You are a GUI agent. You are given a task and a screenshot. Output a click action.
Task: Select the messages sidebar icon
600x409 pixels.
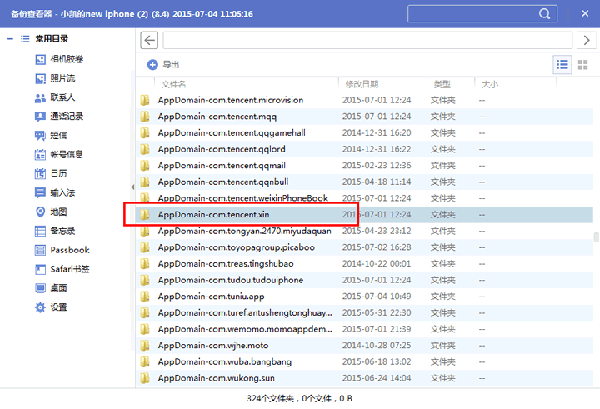(x=40, y=135)
